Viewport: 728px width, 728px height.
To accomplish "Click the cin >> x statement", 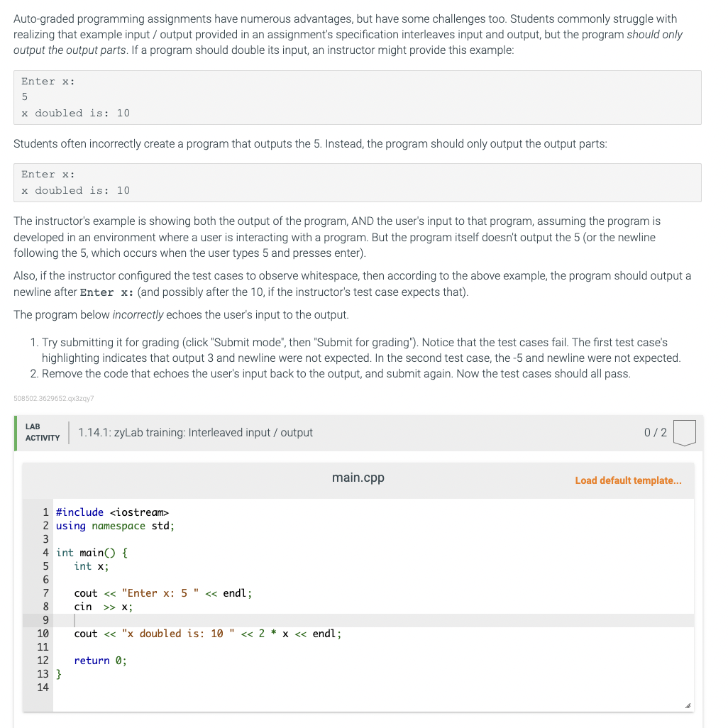I will (103, 607).
